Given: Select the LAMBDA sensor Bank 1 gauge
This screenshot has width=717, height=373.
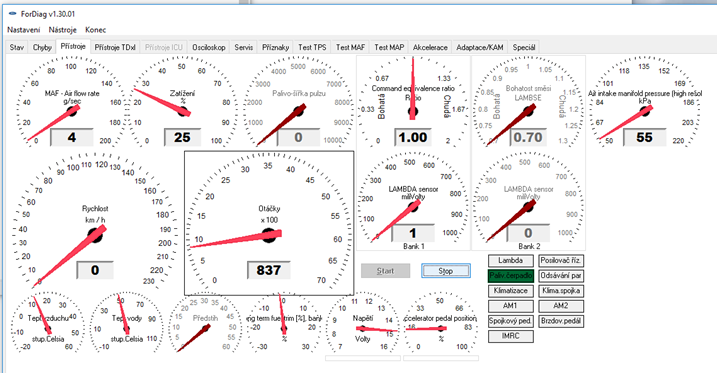Looking at the screenshot, I should 413,202.
